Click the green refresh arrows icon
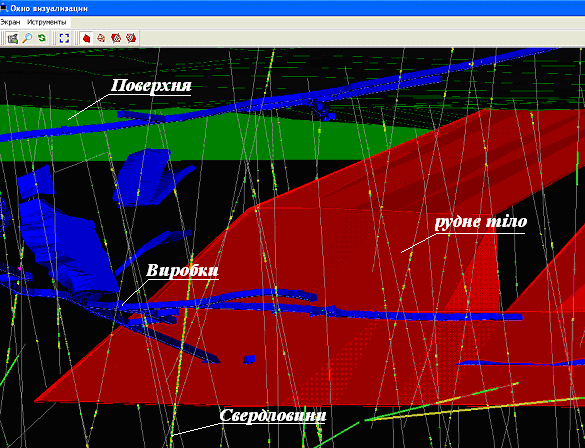Viewport: 585px width, 448px height. click(x=42, y=38)
